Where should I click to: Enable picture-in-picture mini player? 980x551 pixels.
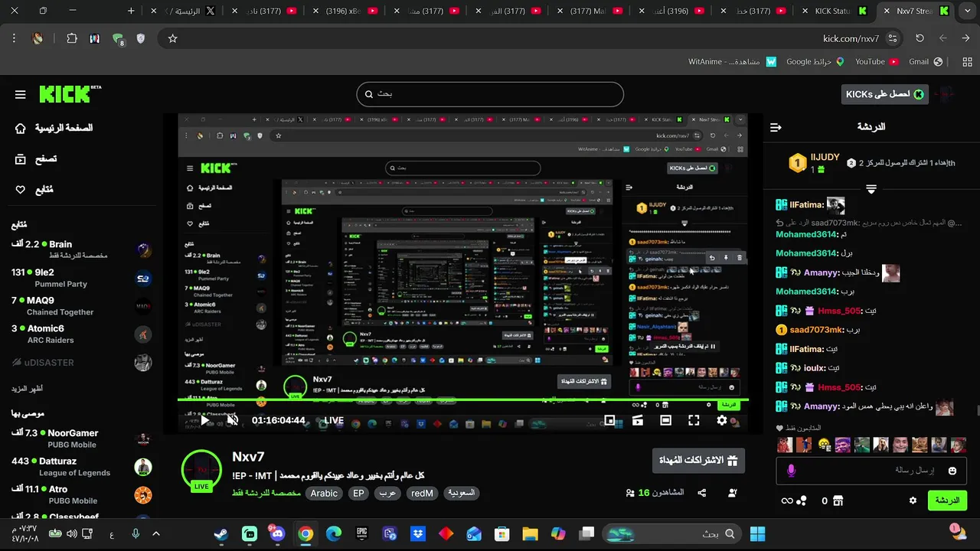click(609, 420)
